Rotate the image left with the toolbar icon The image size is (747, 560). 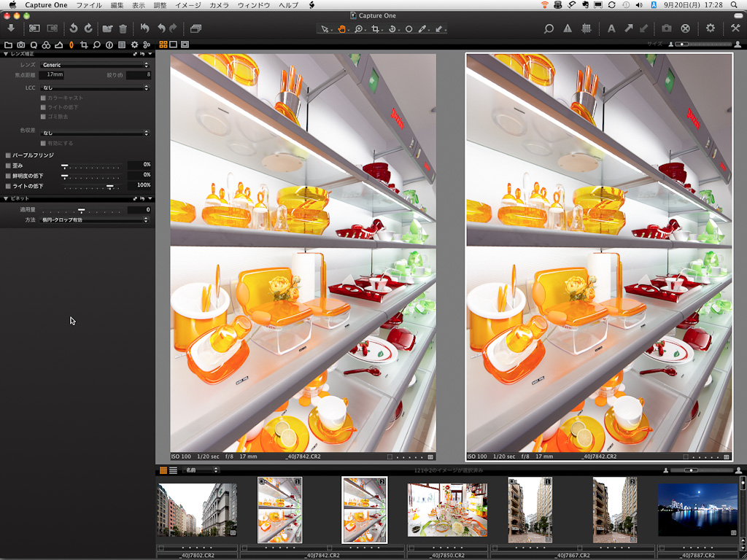[x=73, y=28]
